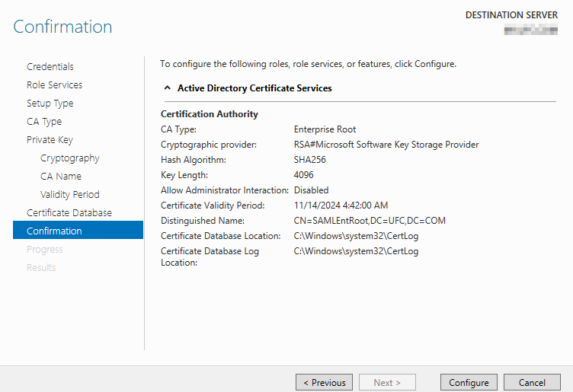The width and height of the screenshot is (573, 392).
Task: Open the Private Key page
Action: click(x=51, y=140)
